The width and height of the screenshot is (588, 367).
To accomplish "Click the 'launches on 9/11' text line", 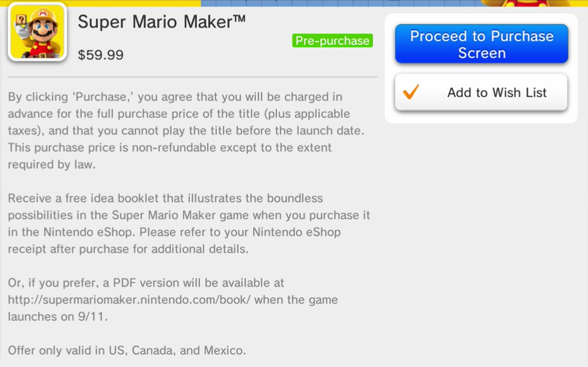I will coord(58,317).
